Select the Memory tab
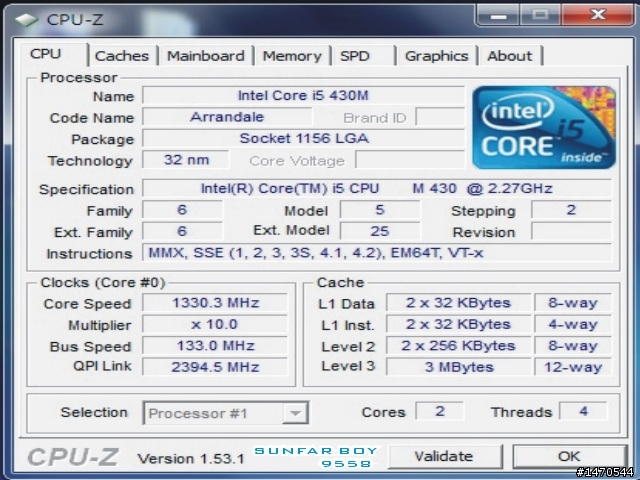The image size is (640, 480). (292, 56)
